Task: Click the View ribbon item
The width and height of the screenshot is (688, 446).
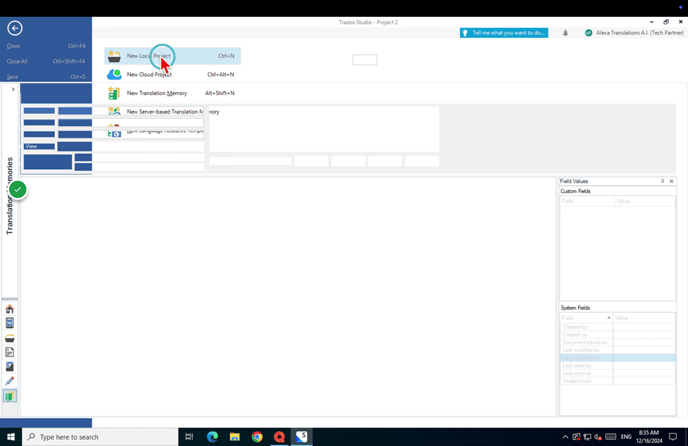Action: point(39,146)
